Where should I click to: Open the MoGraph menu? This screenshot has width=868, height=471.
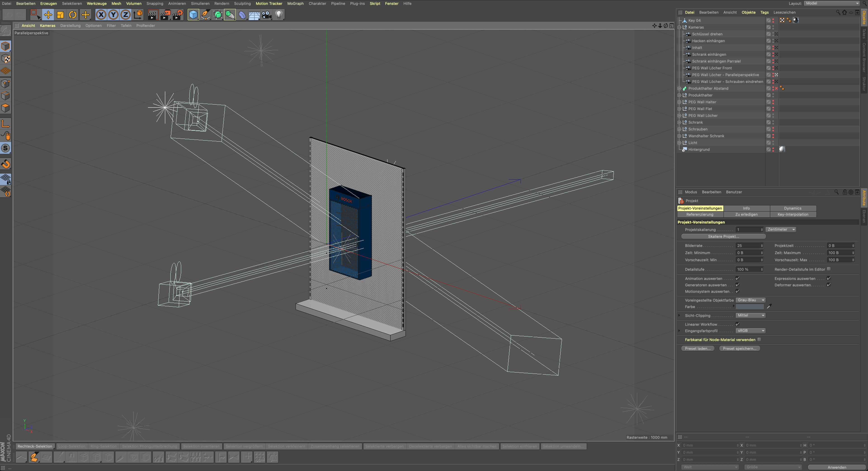point(295,3)
